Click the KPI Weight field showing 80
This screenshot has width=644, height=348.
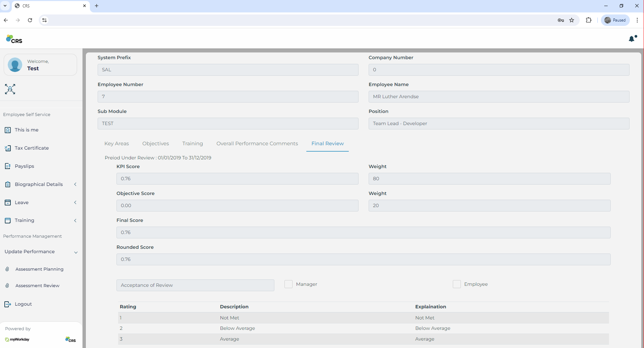coord(489,179)
